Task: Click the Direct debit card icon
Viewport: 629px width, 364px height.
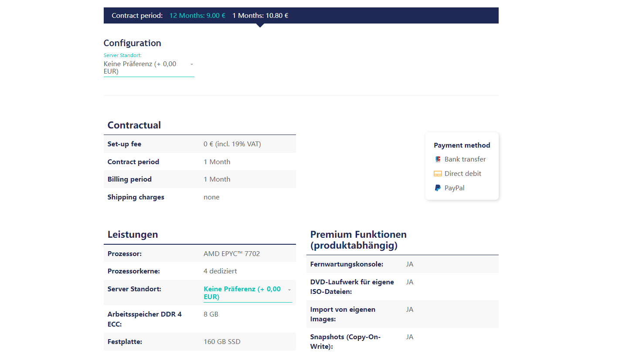Action: tap(438, 174)
